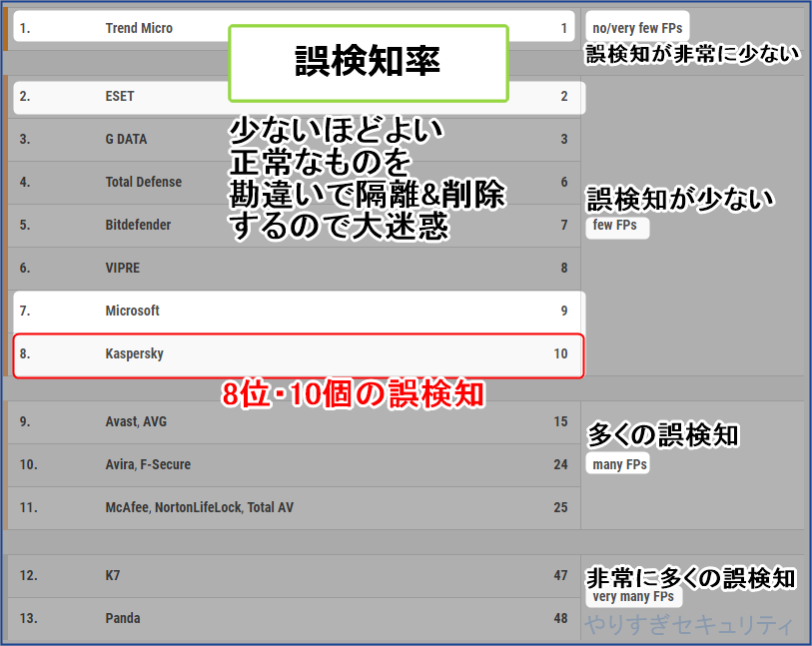812x646 pixels.
Task: Click the 'few FPs' badge
Action: coord(617,227)
